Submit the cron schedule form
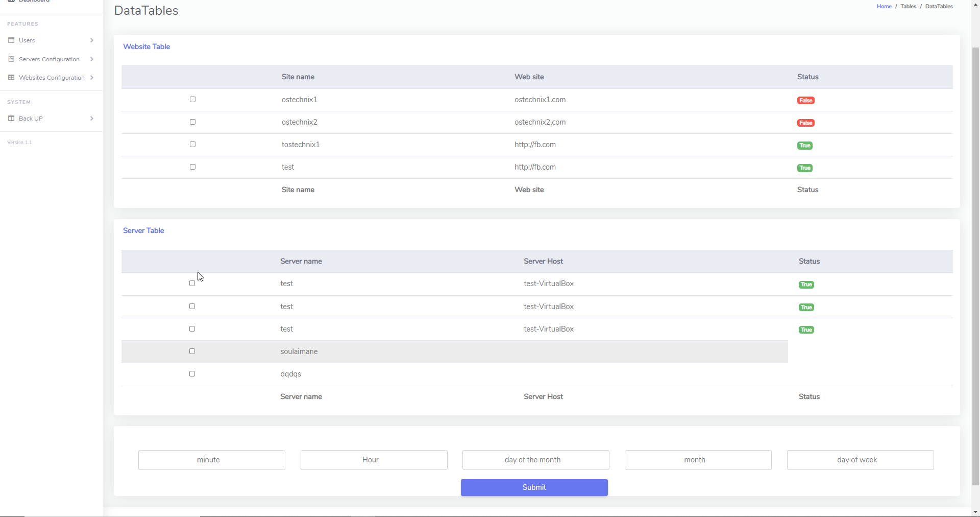 (x=534, y=487)
